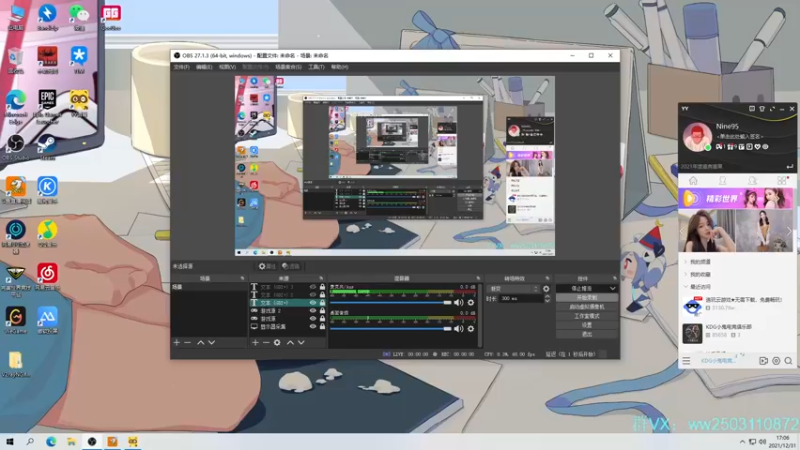800x450 pixels.
Task: Open 工具(T) menu in OBS
Action: tap(316, 67)
